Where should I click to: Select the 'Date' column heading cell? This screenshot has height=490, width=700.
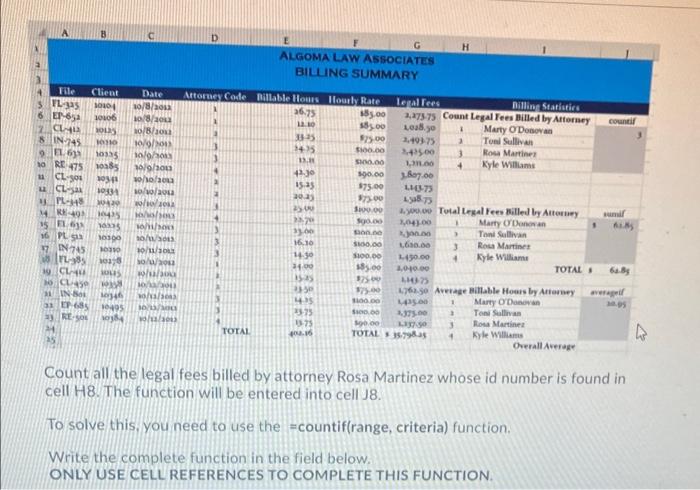[x=152, y=94]
